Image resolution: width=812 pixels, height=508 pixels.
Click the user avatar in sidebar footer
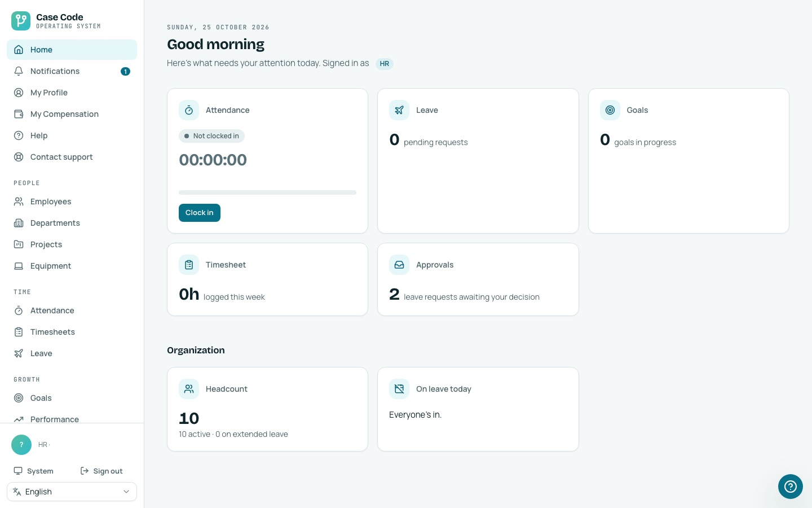pyautogui.click(x=21, y=445)
